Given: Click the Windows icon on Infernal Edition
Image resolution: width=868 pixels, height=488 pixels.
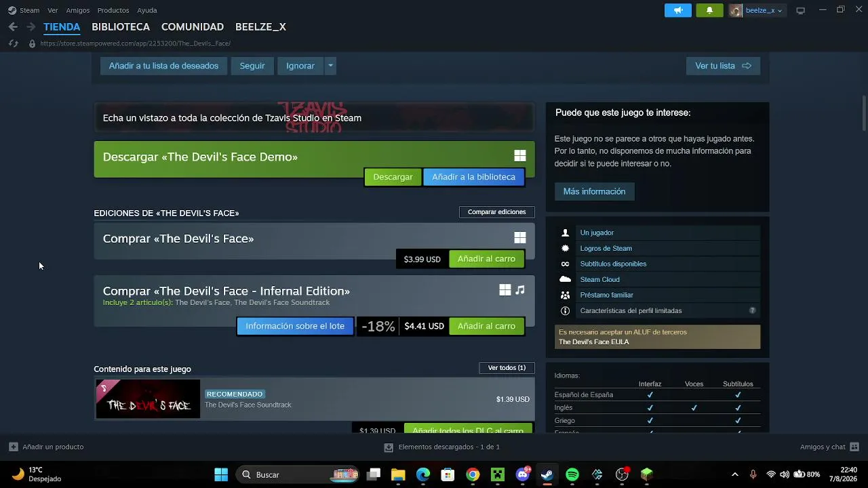Looking at the screenshot, I should click(505, 290).
